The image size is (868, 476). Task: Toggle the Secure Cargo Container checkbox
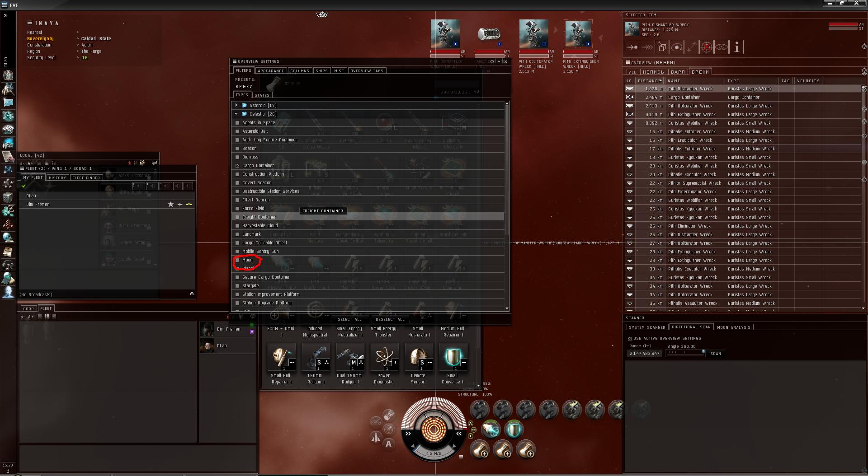point(237,277)
